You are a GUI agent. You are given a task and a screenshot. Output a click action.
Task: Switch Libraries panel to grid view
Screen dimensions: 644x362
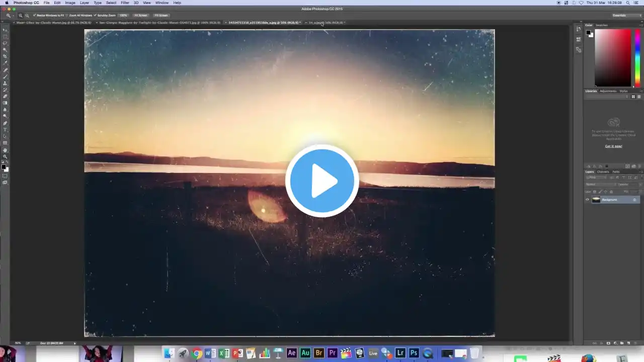pyautogui.click(x=634, y=97)
